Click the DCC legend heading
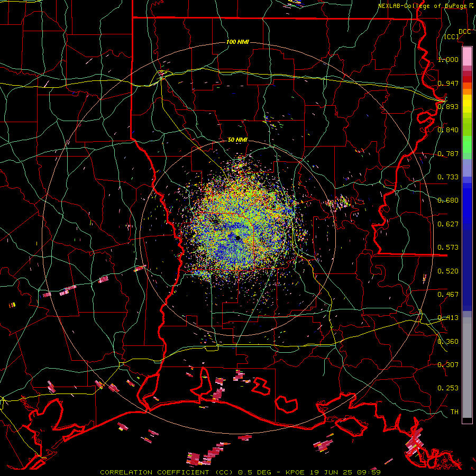This screenshot has height=476, width=476. (x=464, y=32)
